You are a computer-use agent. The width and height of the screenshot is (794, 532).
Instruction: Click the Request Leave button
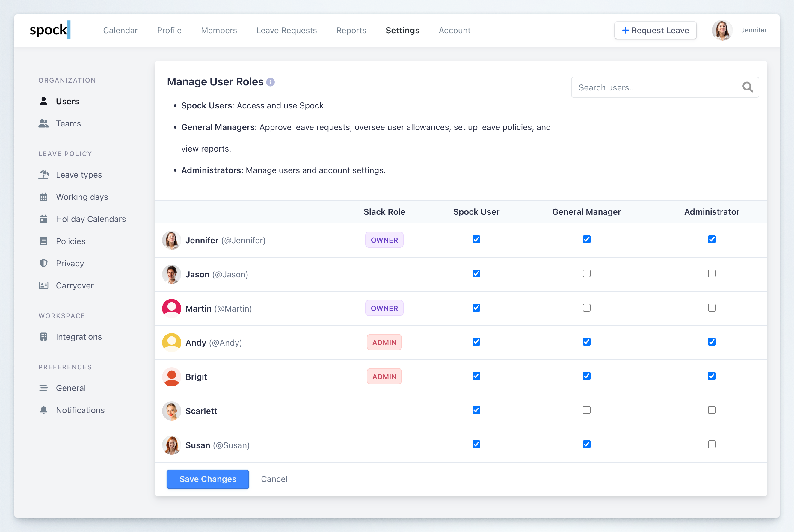tap(655, 31)
